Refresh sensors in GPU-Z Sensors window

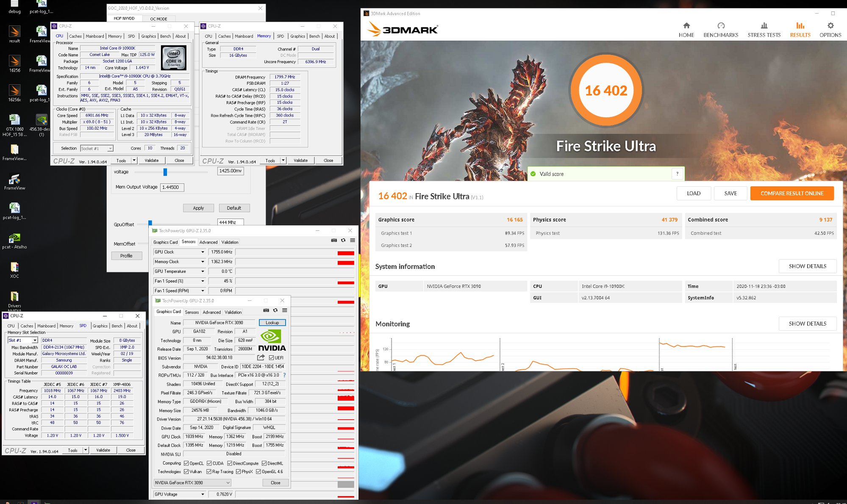pyautogui.click(x=343, y=240)
